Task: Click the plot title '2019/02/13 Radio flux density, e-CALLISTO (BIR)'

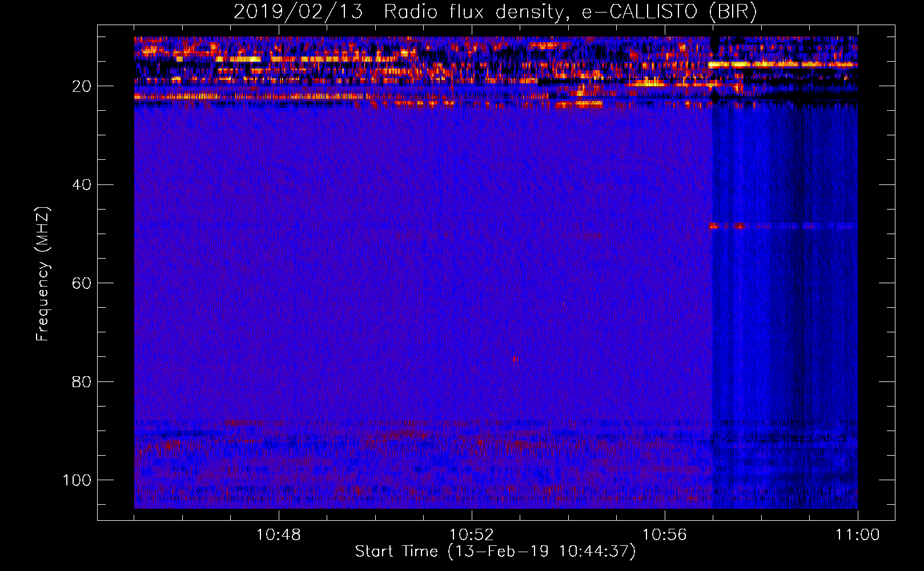Action: 495,11
